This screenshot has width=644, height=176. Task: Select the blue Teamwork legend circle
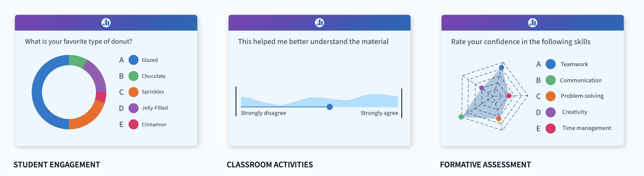pyautogui.click(x=550, y=64)
